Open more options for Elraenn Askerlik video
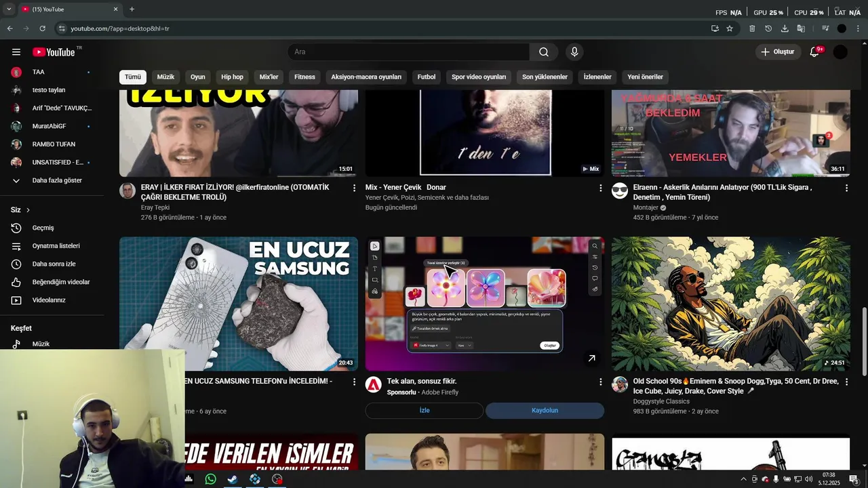Screen dimensions: 868x488 tap(846, 188)
